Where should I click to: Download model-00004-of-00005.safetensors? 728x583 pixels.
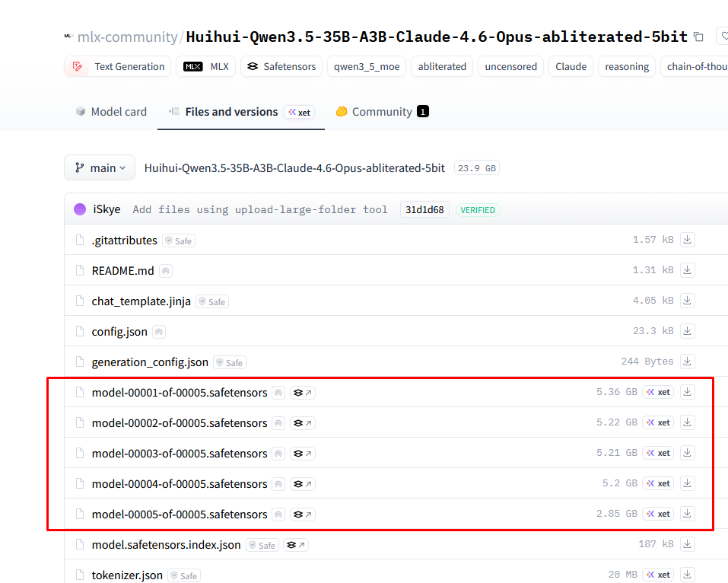tap(687, 483)
